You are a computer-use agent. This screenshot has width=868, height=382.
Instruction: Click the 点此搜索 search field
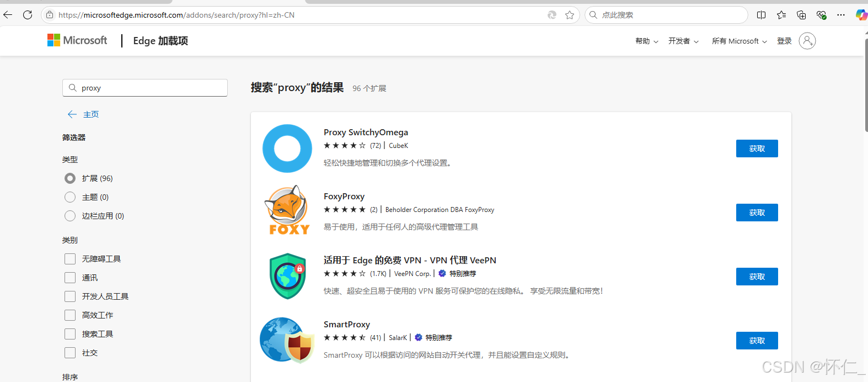point(666,15)
